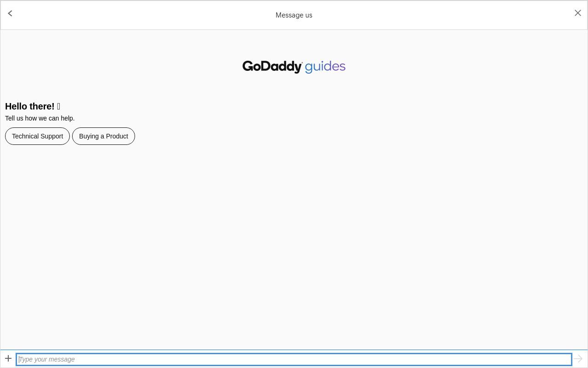Close the Message us chat window
588x368 pixels.
pos(578,13)
